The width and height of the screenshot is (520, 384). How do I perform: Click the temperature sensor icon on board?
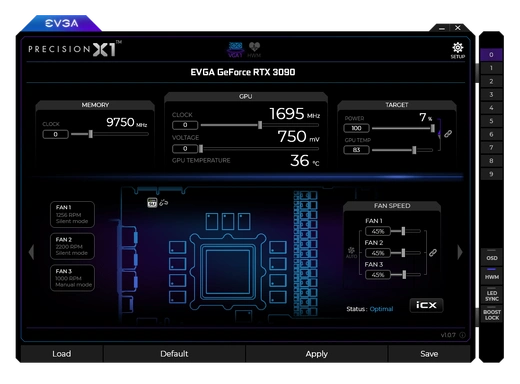(x=152, y=202)
